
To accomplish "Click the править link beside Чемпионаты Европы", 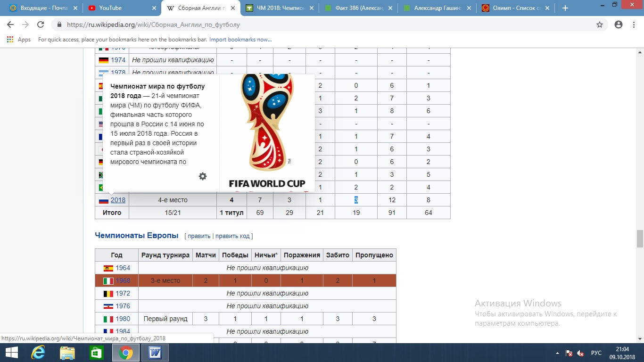I will click(199, 236).
